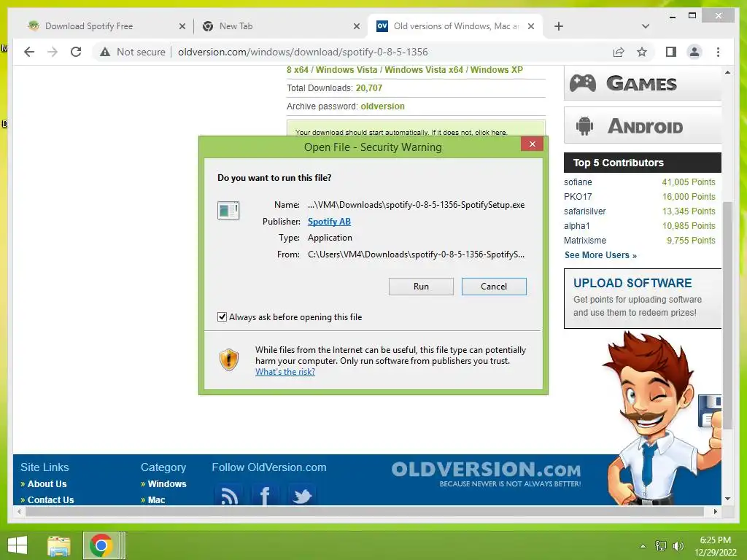The image size is (747, 560).
Task: Reload the current page
Action: tap(76, 52)
